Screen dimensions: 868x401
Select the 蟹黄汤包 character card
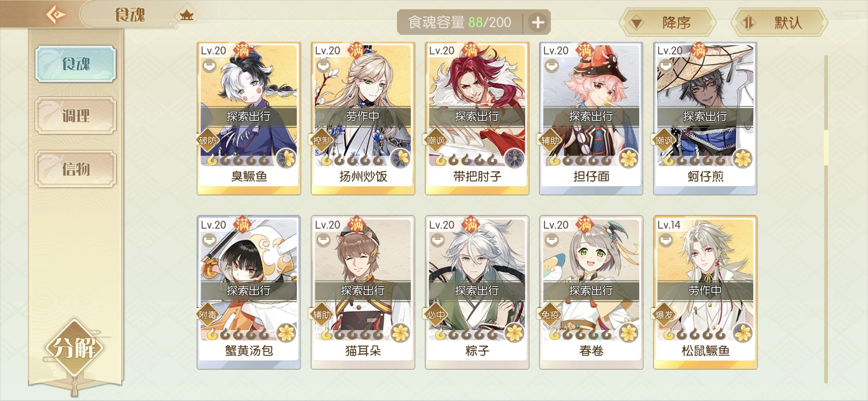[249, 292]
